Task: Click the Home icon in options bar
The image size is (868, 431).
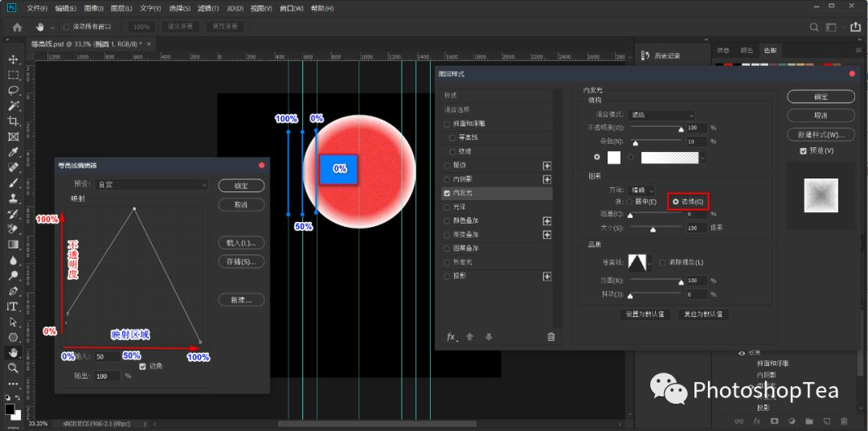Action: click(17, 27)
